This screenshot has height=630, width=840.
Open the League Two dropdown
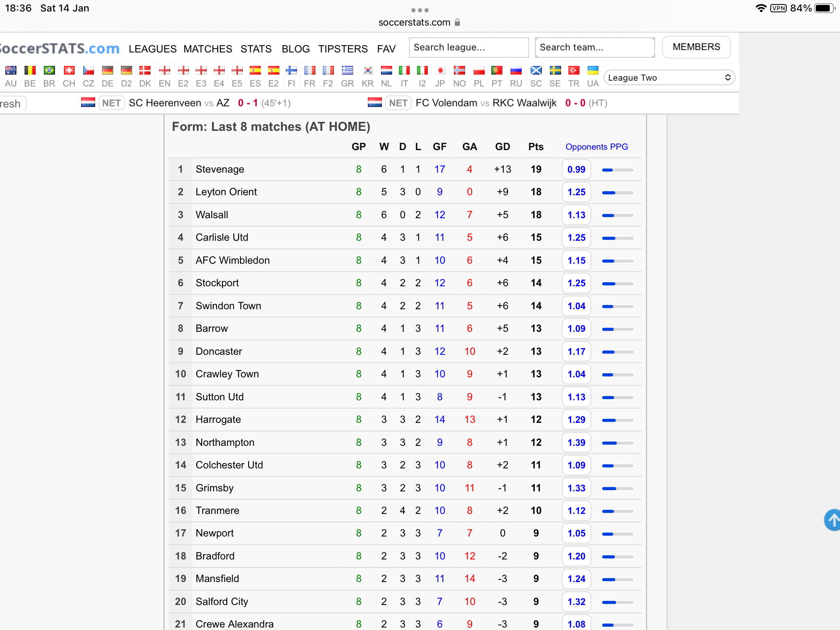(x=669, y=78)
